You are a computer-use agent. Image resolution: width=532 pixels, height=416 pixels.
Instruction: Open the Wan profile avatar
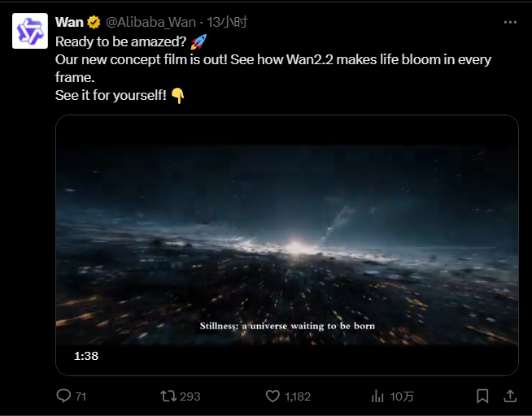click(x=28, y=31)
